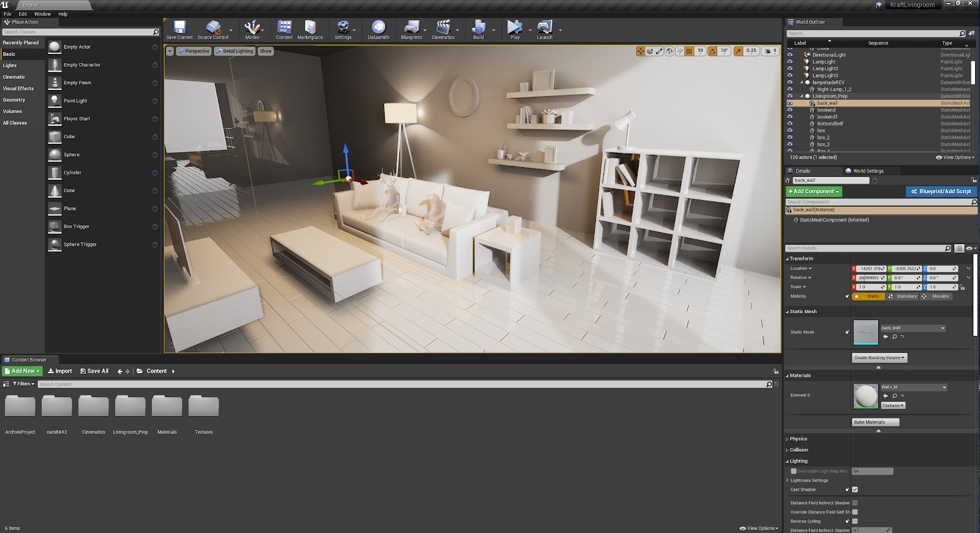Click the surface snapping icon in viewport
The height and width of the screenshot is (533, 980).
tap(679, 51)
